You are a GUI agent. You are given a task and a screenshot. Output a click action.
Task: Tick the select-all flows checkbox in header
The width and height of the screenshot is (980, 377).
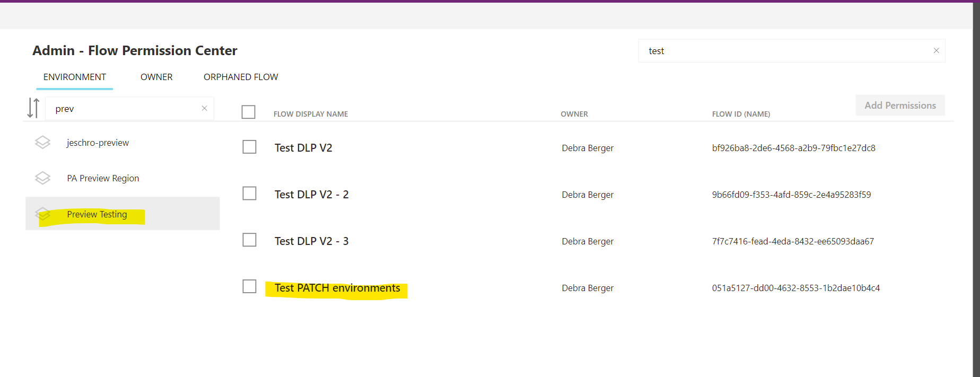(248, 112)
